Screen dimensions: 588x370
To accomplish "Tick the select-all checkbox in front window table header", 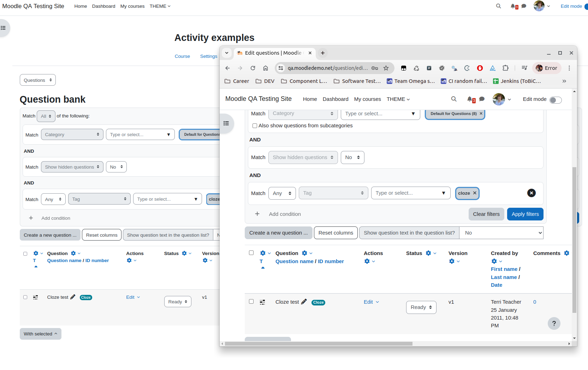I will point(251,253).
